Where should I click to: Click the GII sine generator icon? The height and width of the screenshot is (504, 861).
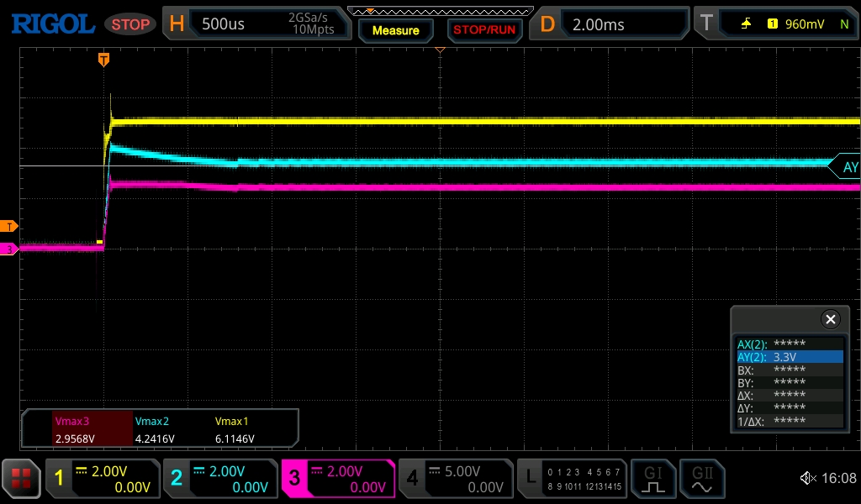(x=701, y=479)
